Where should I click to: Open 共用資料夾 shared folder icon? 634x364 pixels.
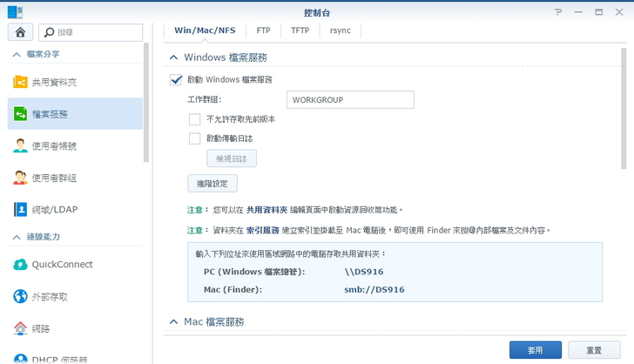click(x=20, y=82)
